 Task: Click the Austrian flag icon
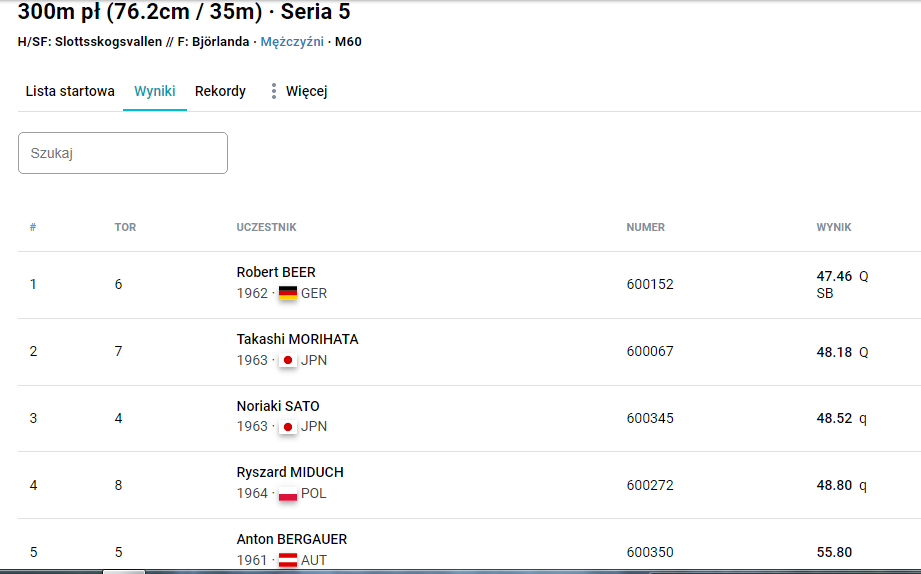pyautogui.click(x=288, y=560)
